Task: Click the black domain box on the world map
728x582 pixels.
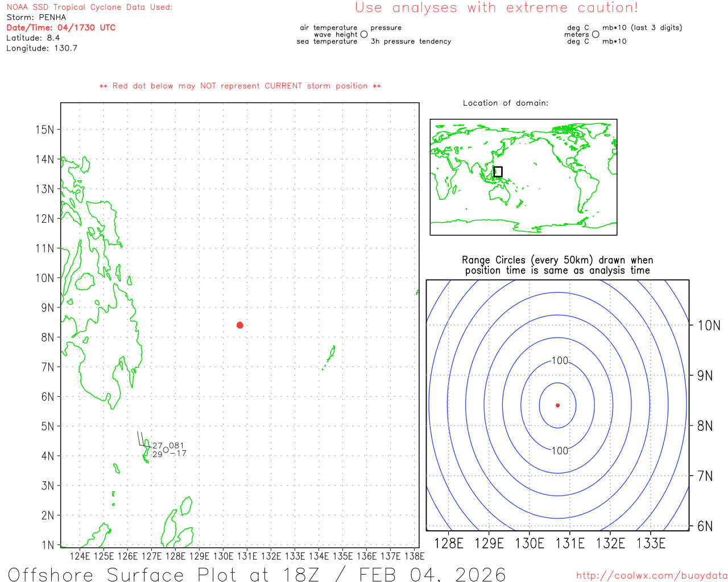Action: (x=498, y=172)
